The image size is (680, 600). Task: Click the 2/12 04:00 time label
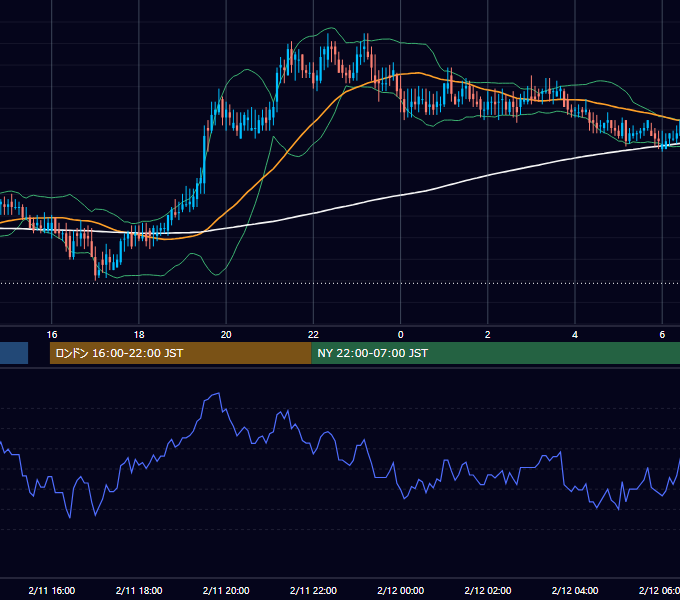(575, 590)
